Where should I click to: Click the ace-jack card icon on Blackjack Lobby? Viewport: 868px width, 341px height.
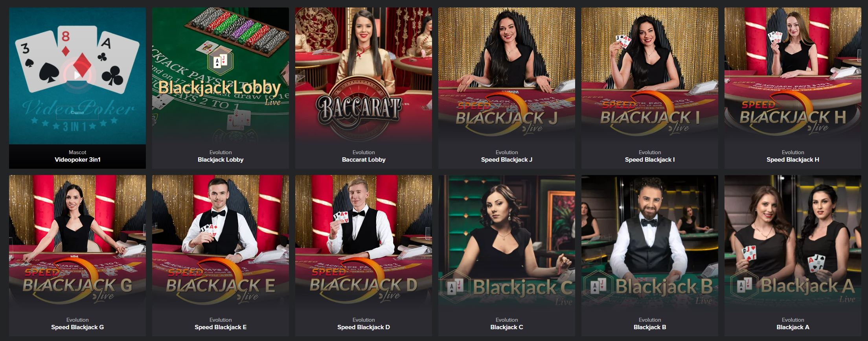tap(220, 61)
